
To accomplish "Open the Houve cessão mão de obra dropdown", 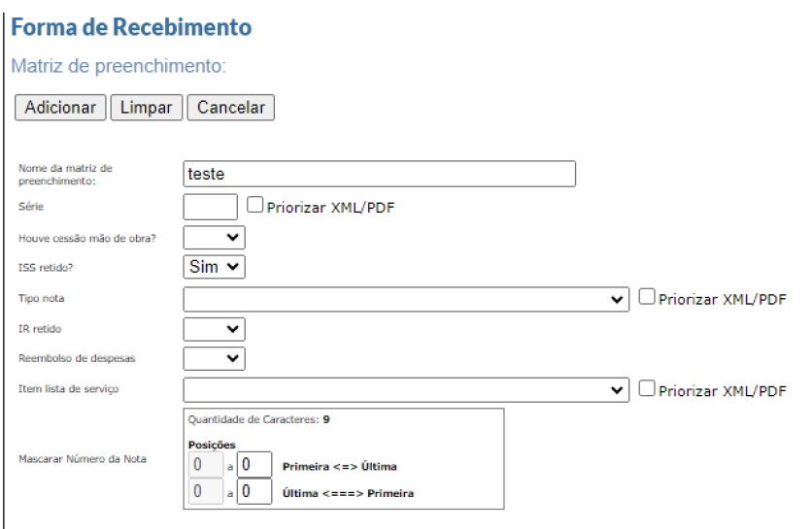I will coord(214,237).
